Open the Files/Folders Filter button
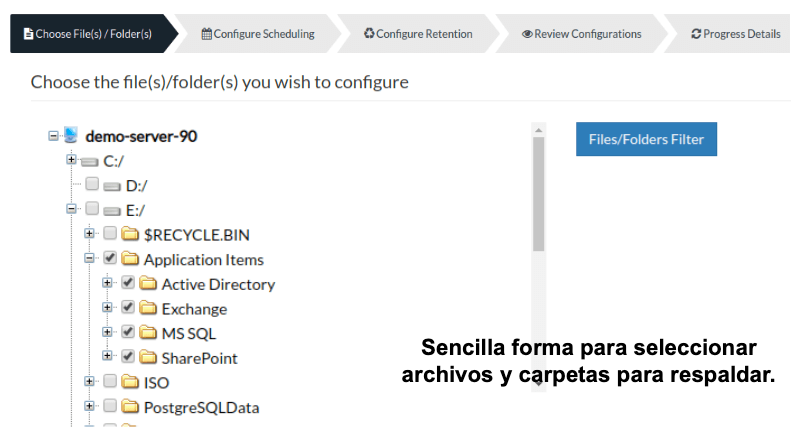This screenshot has width=800, height=445. 646,139
